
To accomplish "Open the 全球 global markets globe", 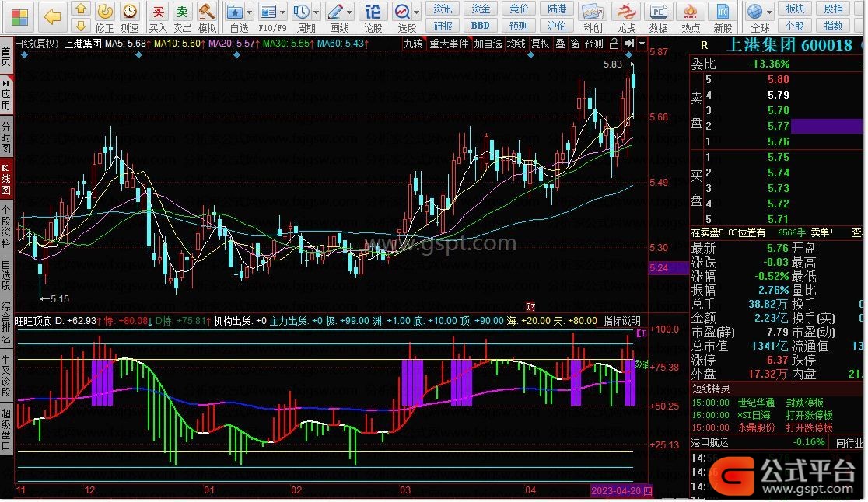I will (x=756, y=17).
